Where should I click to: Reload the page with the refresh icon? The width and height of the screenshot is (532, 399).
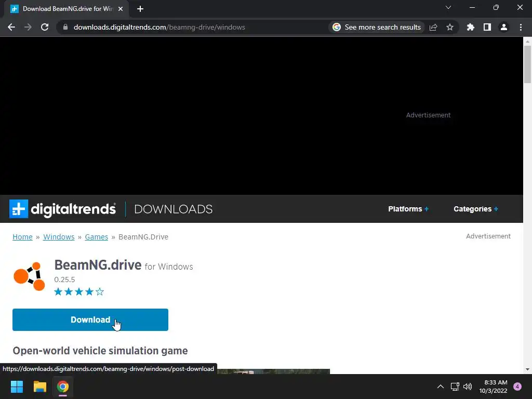[45, 27]
